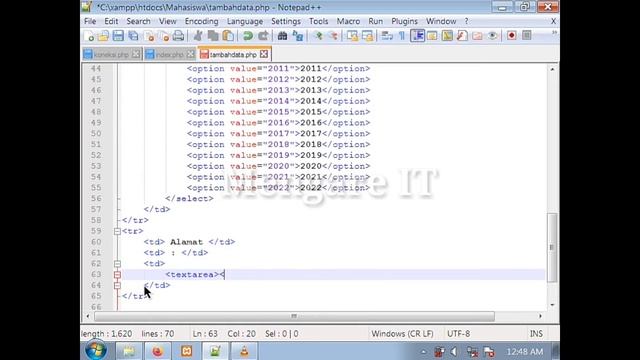Open Firefox from the taskbar
The image size is (640, 360).
158,351
